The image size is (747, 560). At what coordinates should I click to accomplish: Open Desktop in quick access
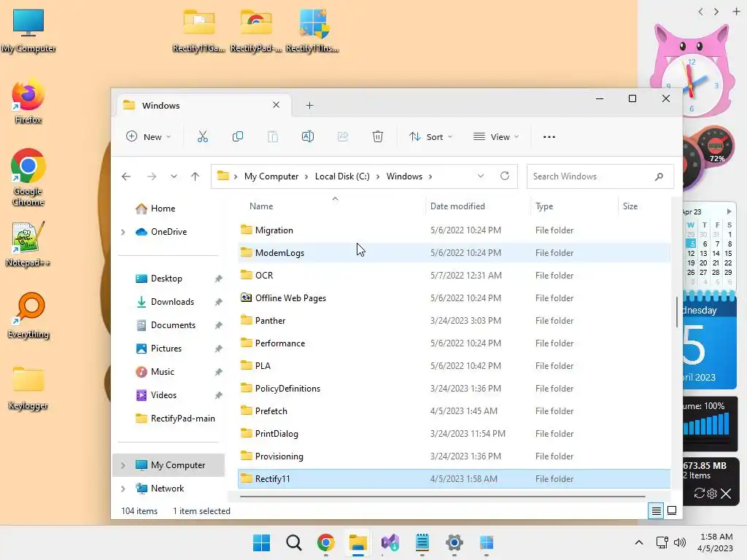[x=166, y=279]
